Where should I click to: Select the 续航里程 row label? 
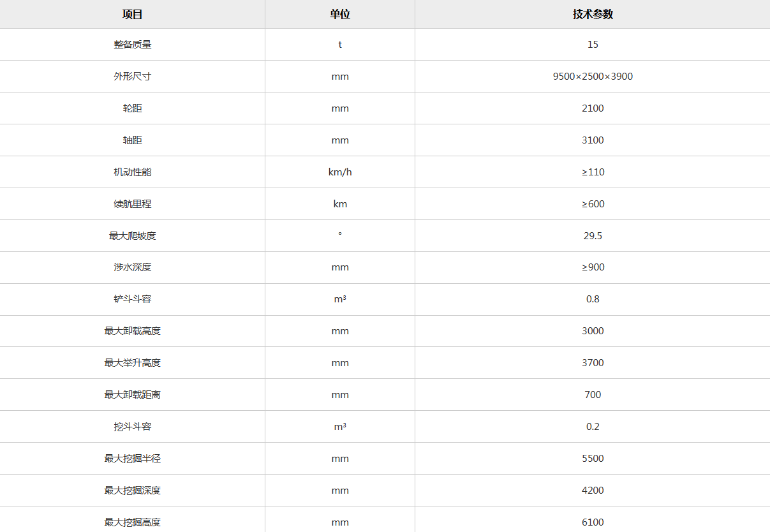[x=133, y=204]
